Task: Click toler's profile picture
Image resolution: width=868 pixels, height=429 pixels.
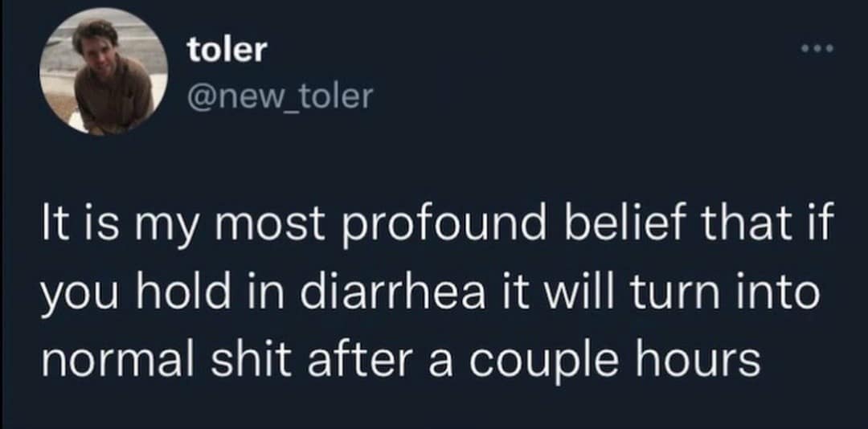Action: click(x=104, y=72)
